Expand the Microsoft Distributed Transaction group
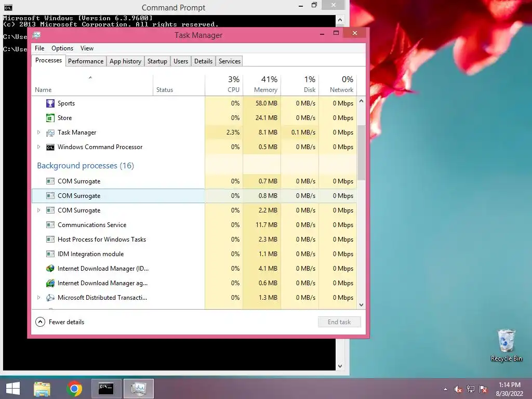The height and width of the screenshot is (399, 532). [38, 298]
